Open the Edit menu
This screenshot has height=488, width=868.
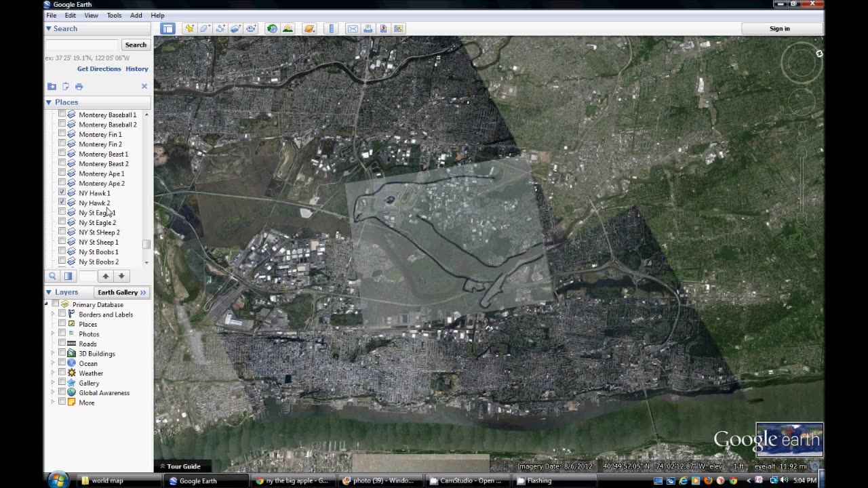[x=71, y=15]
